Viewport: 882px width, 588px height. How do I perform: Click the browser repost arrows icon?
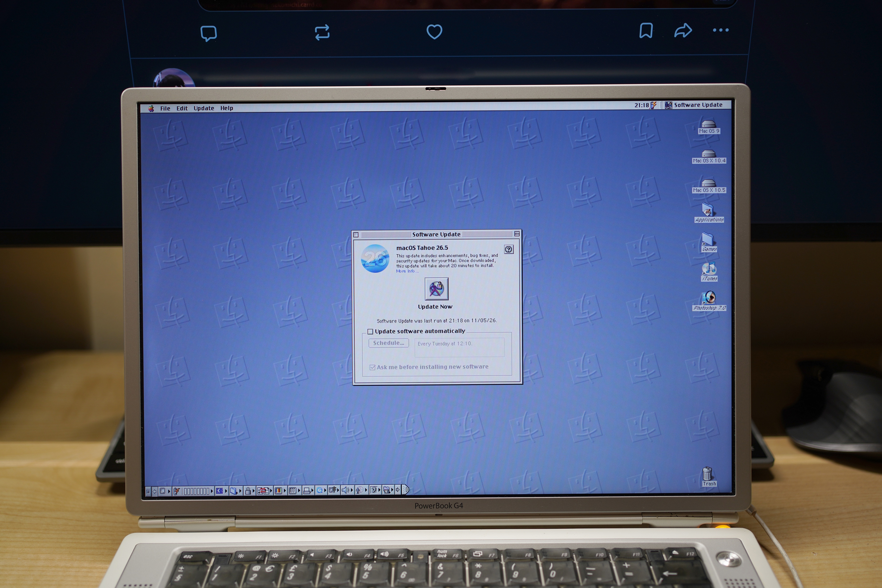click(322, 32)
